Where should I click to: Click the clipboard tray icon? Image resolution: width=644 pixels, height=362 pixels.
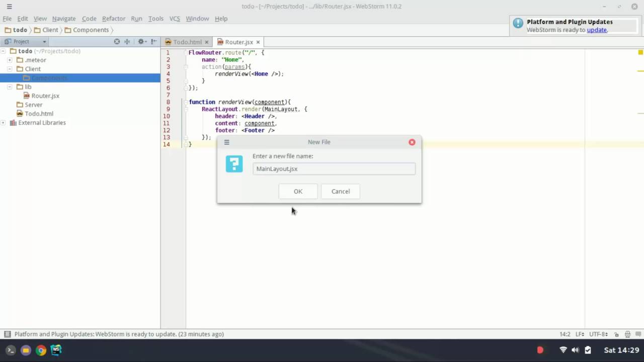tap(588, 350)
